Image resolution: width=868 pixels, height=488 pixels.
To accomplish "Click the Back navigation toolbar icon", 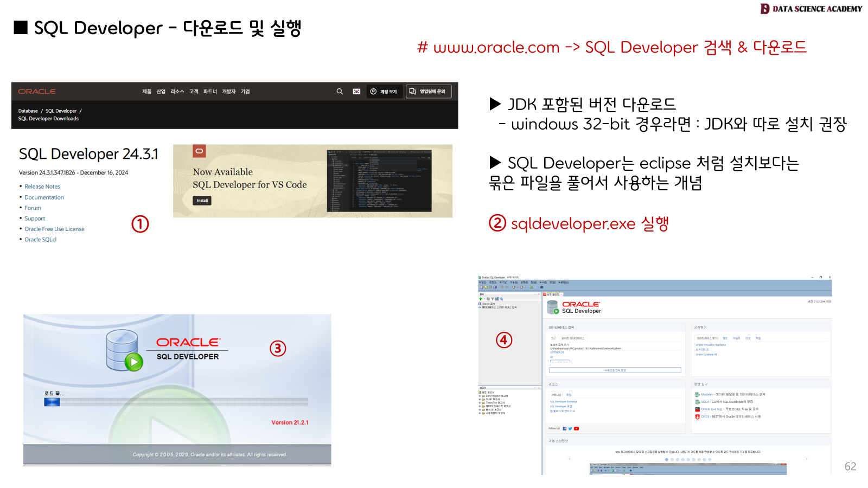I will [514, 287].
